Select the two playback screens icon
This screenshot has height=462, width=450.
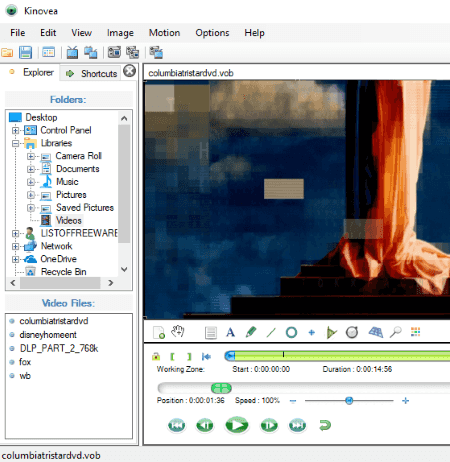(x=91, y=53)
